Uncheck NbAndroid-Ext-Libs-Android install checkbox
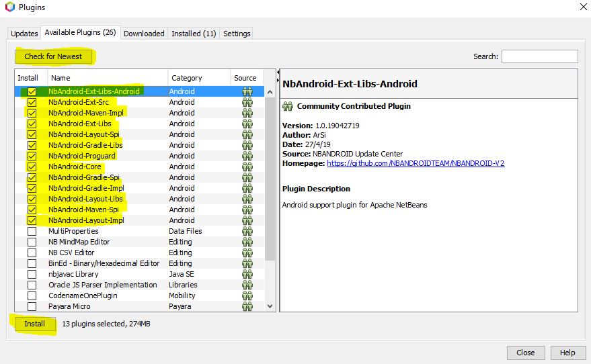 click(32, 91)
